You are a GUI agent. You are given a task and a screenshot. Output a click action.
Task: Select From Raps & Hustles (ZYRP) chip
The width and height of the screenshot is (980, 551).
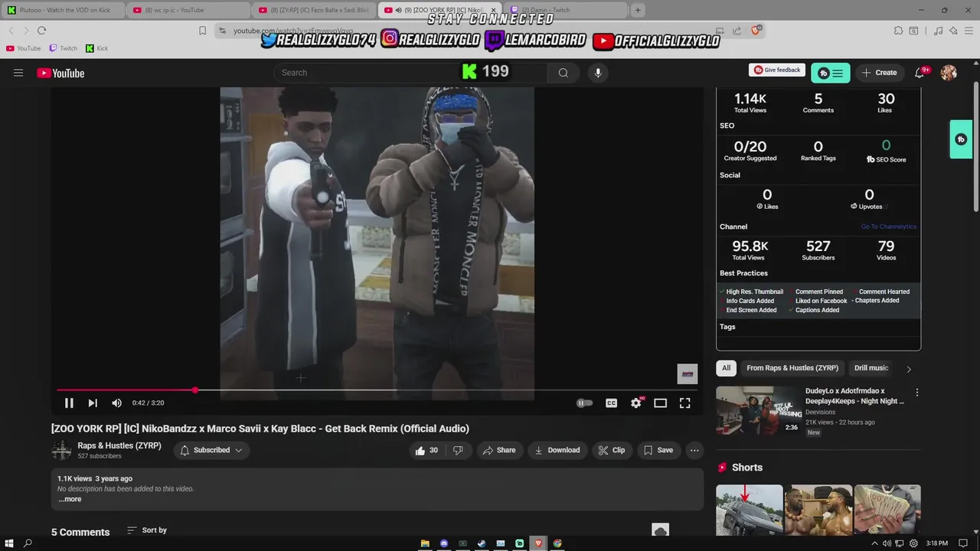(792, 368)
